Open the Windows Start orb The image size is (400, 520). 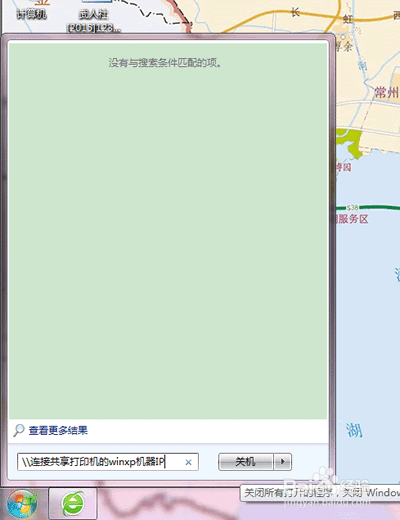[22, 504]
